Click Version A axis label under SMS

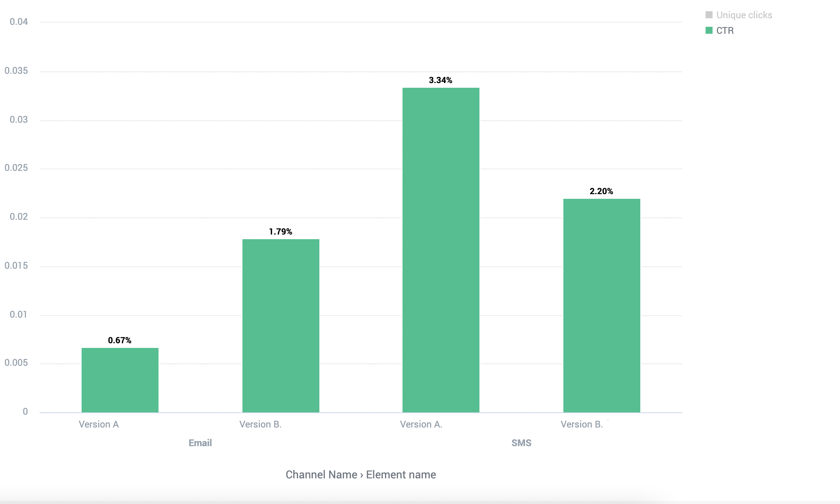(421, 424)
